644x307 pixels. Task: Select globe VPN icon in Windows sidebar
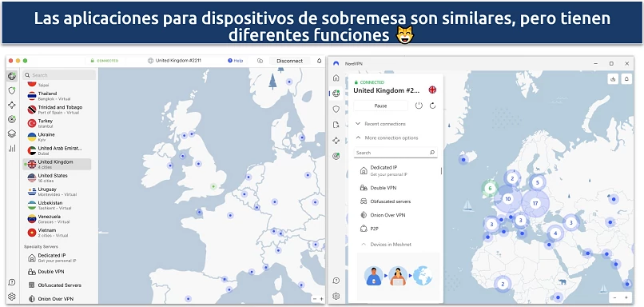coord(336,94)
